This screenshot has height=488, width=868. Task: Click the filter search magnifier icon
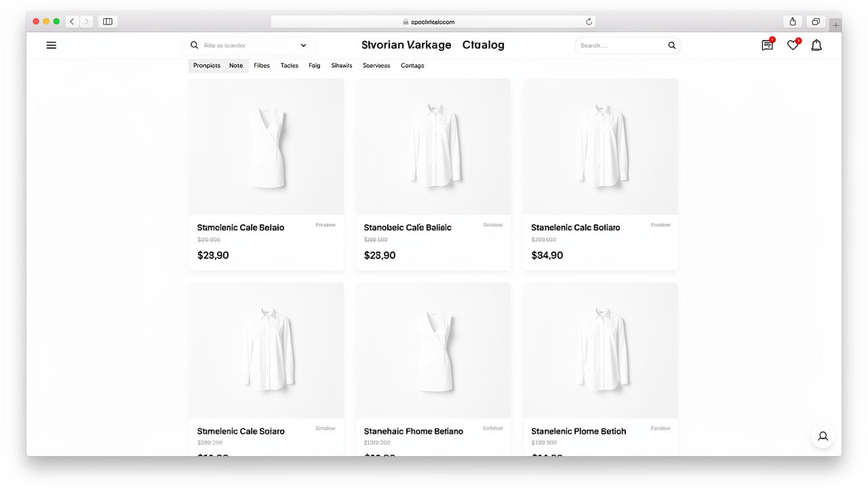[195, 45]
